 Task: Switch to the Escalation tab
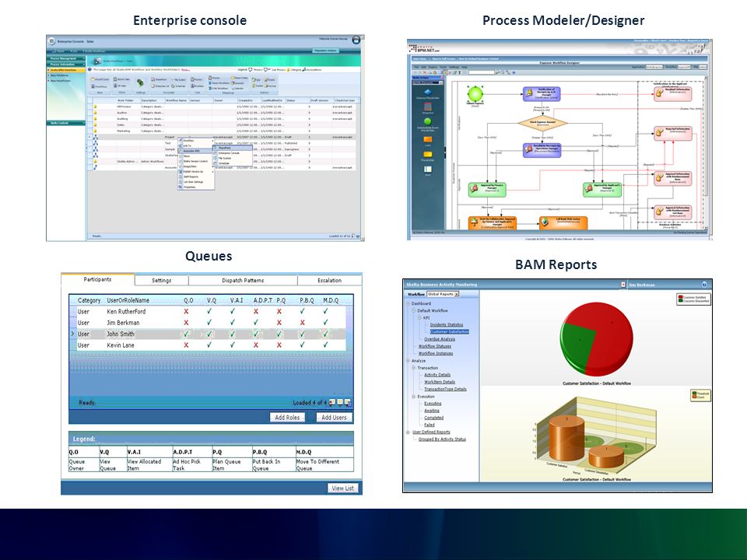330,281
